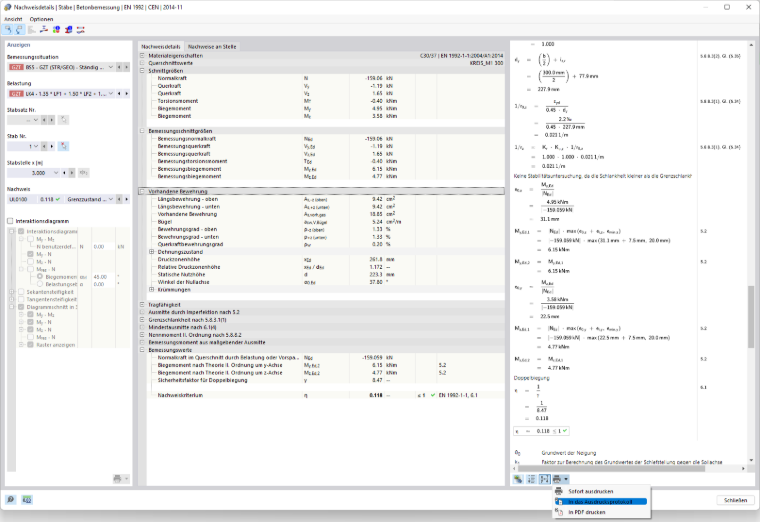Collapse the Schnittgrößen section
Viewport: 760px width, 522px height.
pyautogui.click(x=142, y=71)
